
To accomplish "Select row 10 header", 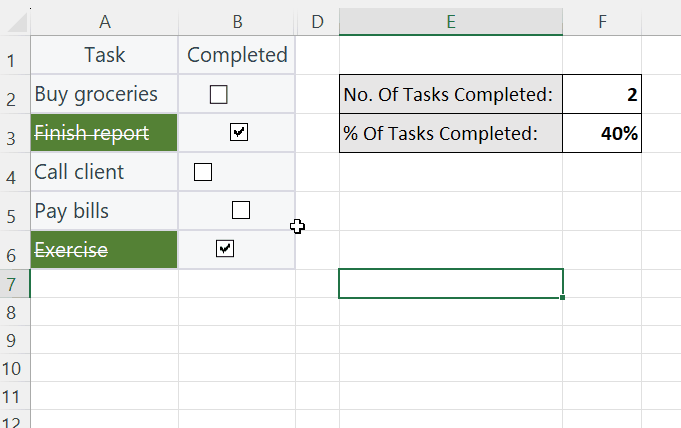I will pyautogui.click(x=15, y=368).
